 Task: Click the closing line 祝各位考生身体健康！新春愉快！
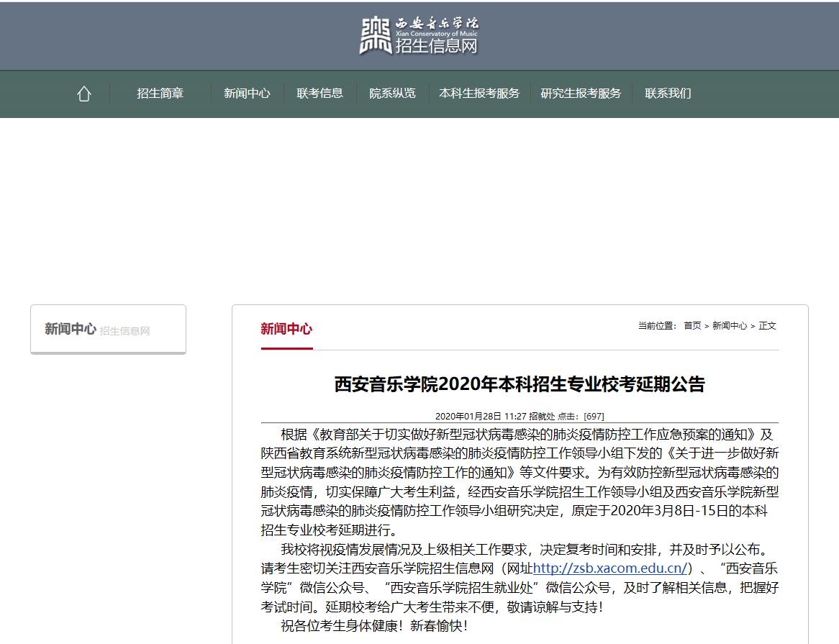click(x=374, y=626)
